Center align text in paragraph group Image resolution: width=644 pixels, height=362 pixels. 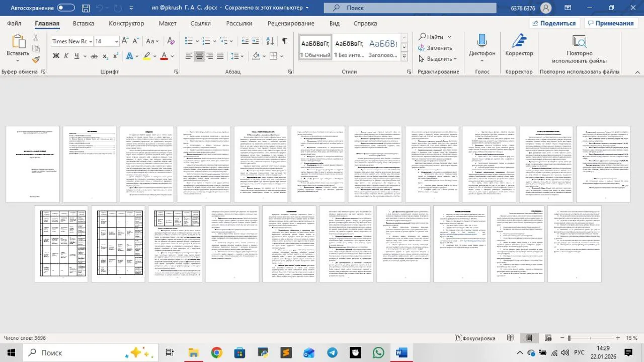coord(200,56)
